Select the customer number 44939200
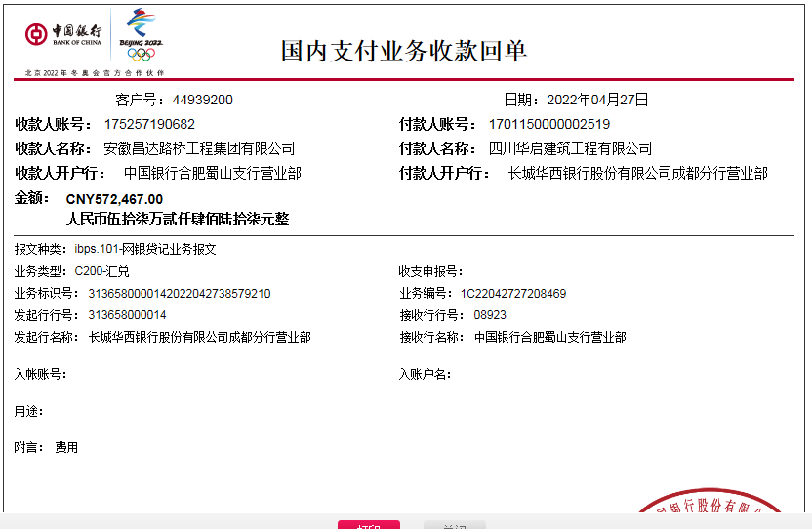Image resolution: width=812 pixels, height=529 pixels. (x=202, y=100)
